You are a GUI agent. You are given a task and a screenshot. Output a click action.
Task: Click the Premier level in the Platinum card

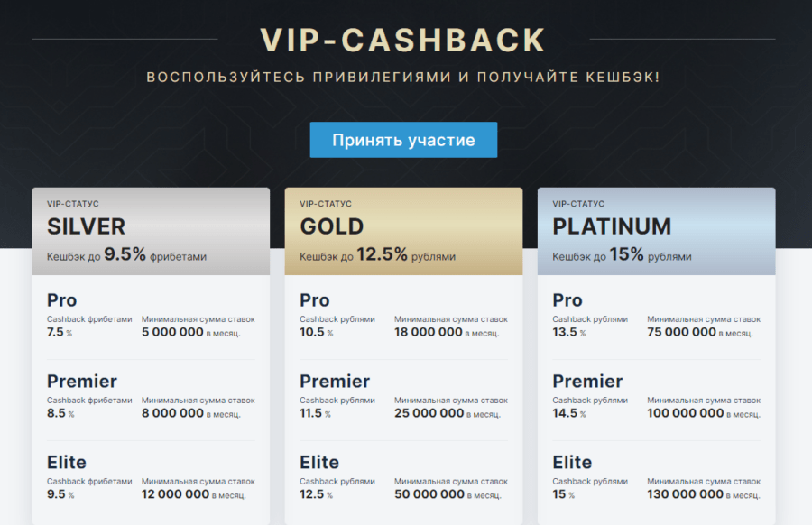tap(587, 382)
